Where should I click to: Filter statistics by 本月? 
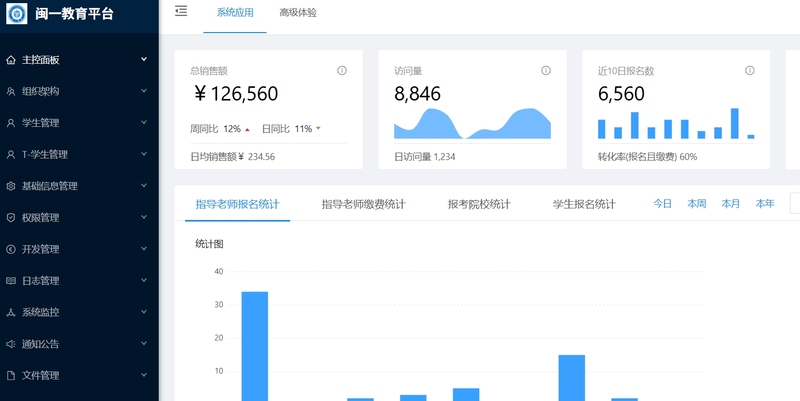(731, 204)
